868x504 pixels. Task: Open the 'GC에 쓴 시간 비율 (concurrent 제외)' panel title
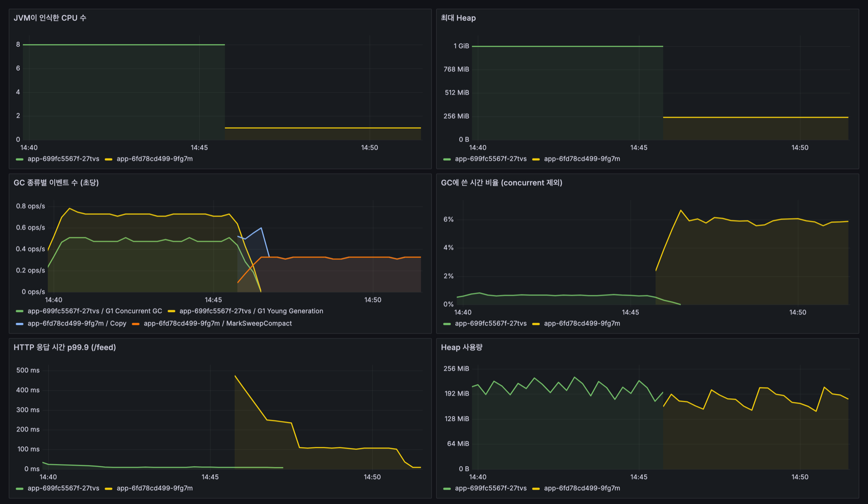click(x=502, y=183)
